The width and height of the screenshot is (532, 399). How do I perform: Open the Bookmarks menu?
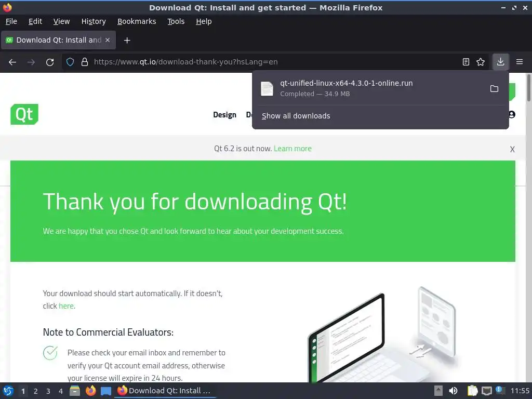click(137, 21)
